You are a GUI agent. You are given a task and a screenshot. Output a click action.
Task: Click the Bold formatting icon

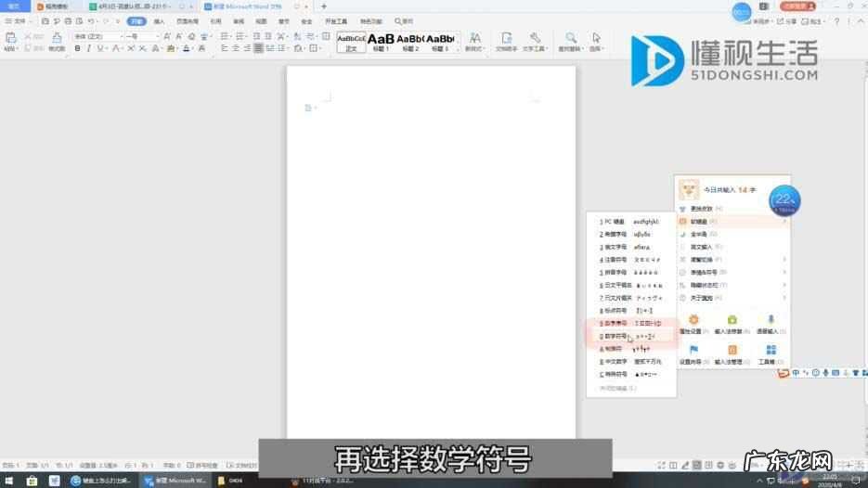point(77,48)
